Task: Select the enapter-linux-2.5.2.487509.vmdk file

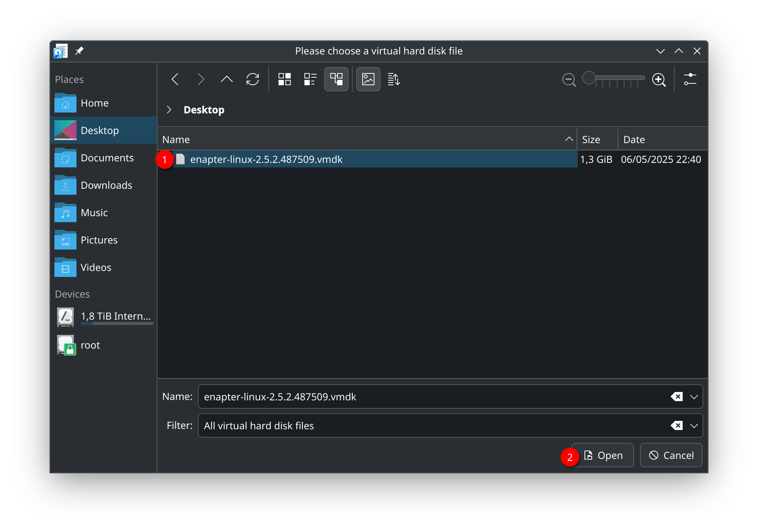Action: [x=266, y=159]
